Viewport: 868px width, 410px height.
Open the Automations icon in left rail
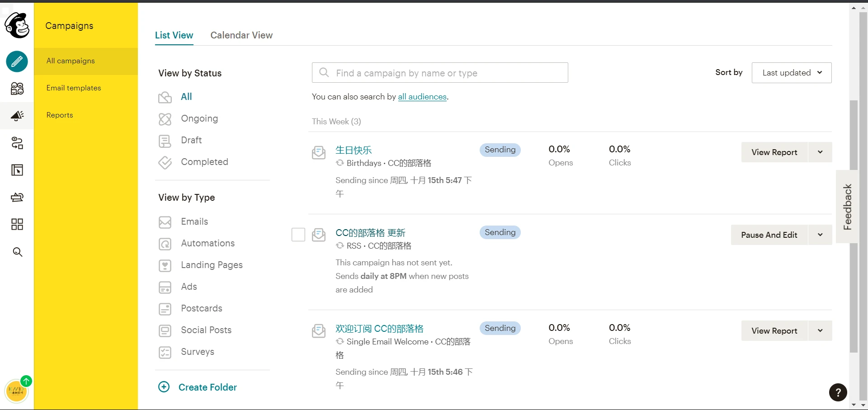pyautogui.click(x=17, y=143)
